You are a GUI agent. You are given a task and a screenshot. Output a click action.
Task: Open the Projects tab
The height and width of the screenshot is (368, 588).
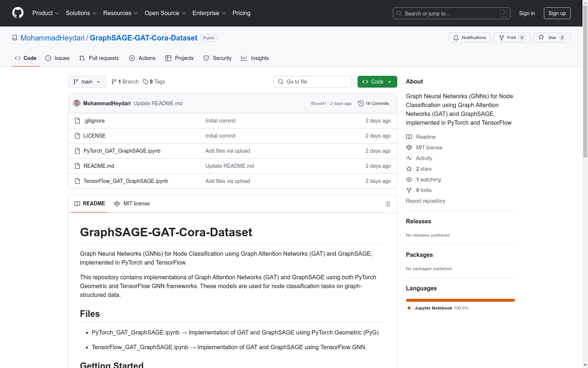[179, 58]
